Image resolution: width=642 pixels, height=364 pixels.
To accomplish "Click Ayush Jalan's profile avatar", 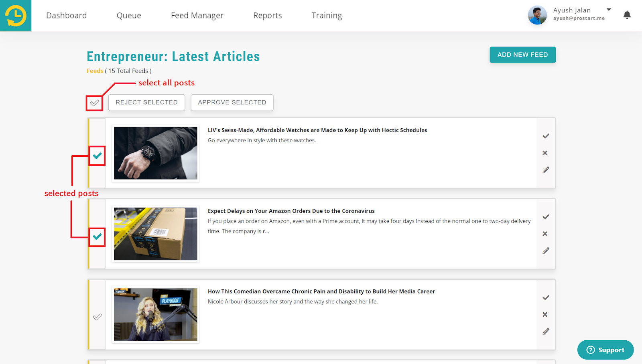I will pyautogui.click(x=537, y=15).
